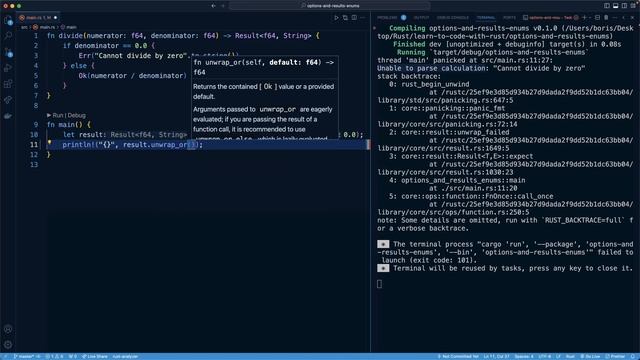Click 'unwrap_or' in the println line
The height and width of the screenshot is (360, 640).
pyautogui.click(x=169, y=145)
